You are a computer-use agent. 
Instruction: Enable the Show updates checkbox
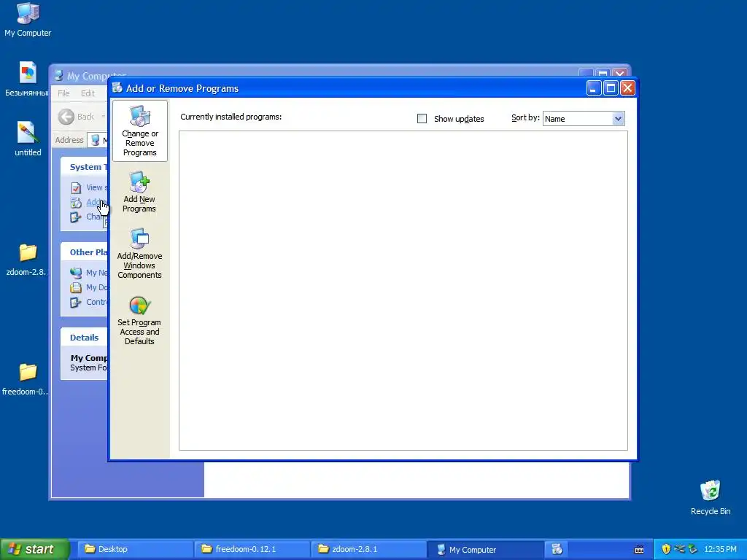pos(422,119)
